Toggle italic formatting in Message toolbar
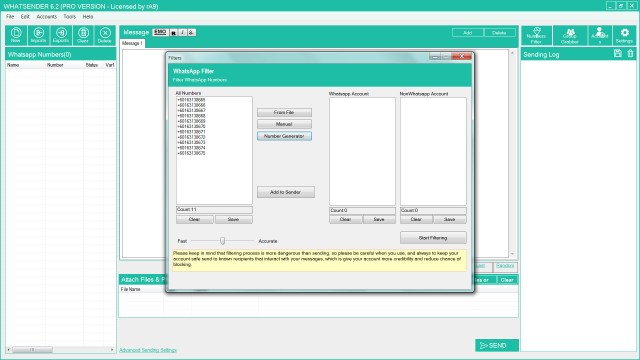The image size is (640, 360). (x=182, y=32)
